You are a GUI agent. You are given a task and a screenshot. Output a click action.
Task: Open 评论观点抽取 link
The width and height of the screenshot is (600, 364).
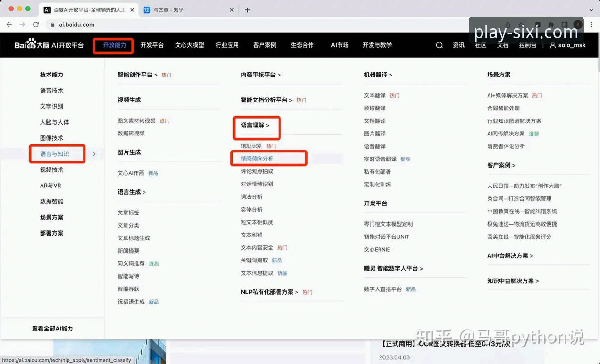point(257,171)
